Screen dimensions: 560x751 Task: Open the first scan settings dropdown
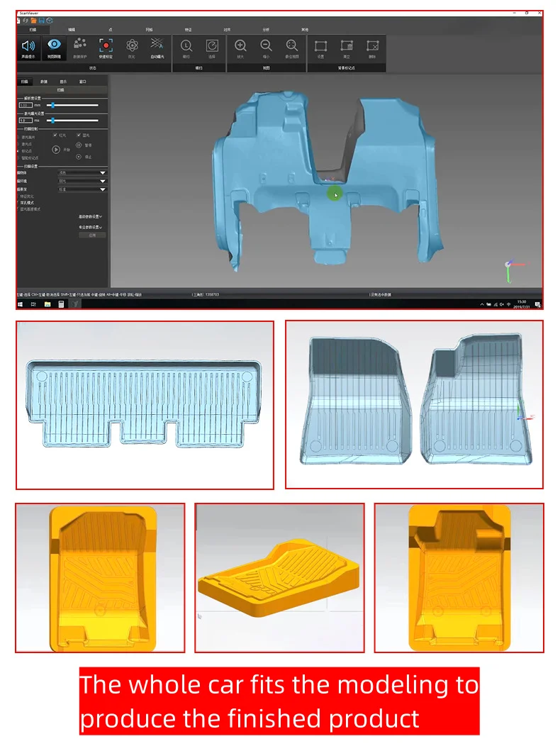82,172
